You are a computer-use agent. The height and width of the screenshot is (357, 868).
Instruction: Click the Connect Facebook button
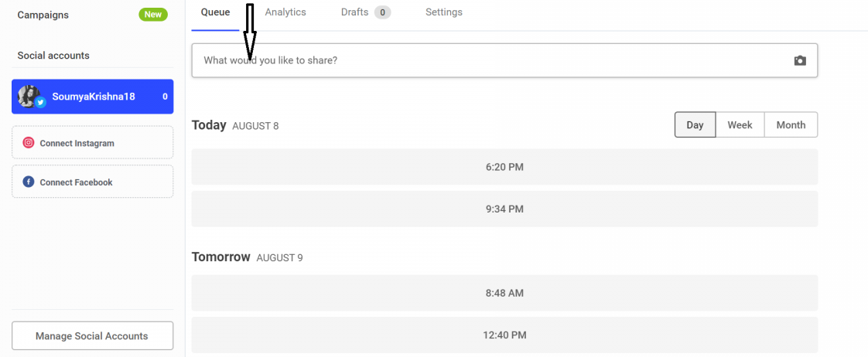click(92, 182)
